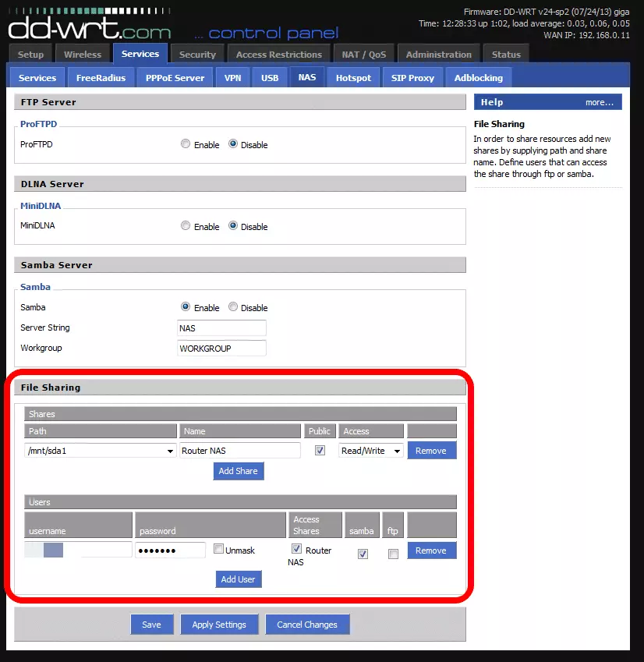This screenshot has height=662, width=644.
Task: Open the Administration tab
Action: [x=438, y=55]
